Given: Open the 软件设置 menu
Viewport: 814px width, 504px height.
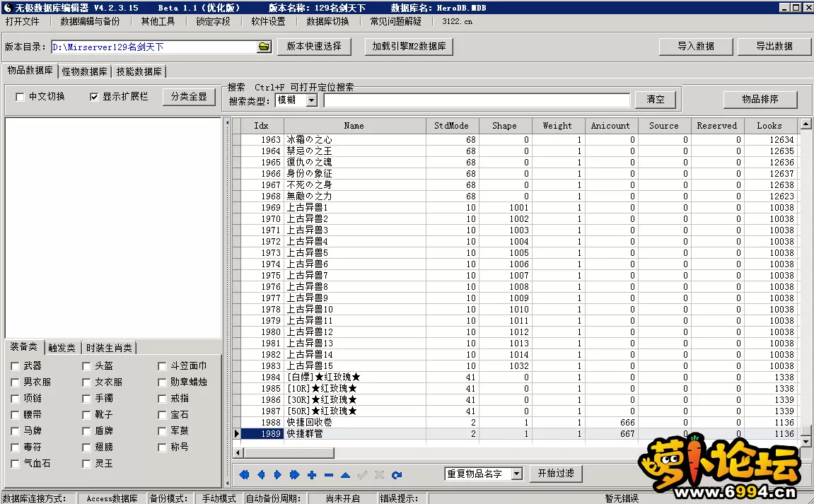Looking at the screenshot, I should (x=268, y=21).
